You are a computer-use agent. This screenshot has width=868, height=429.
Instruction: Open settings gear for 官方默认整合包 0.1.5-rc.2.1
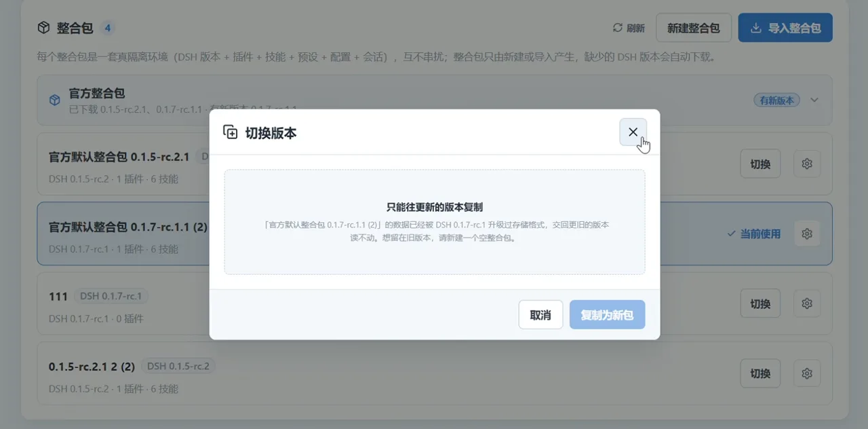pos(807,164)
